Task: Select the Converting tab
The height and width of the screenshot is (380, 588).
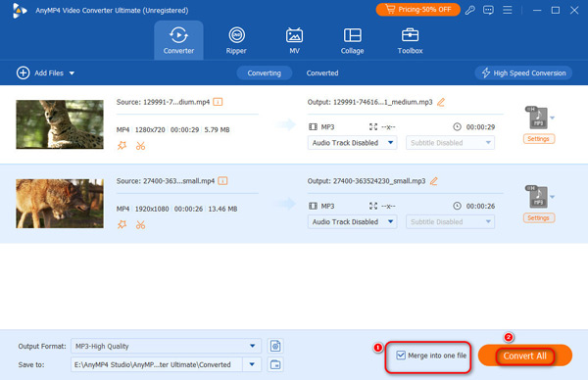Action: 264,73
